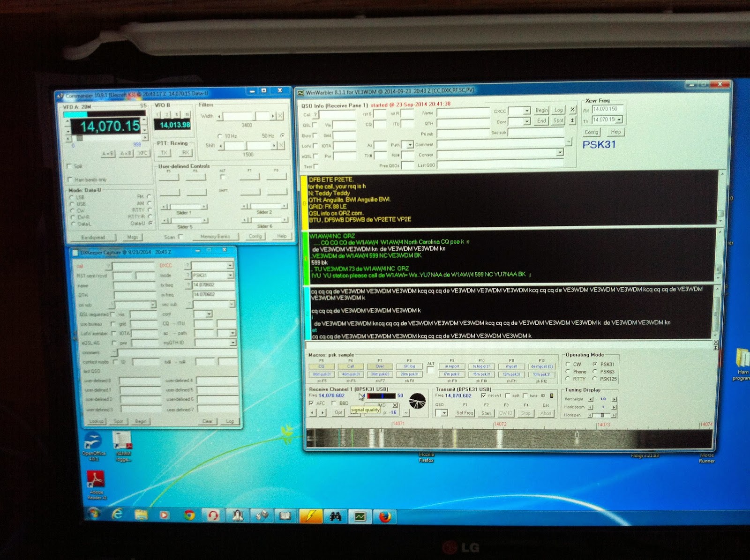Open the DXCC dropdown in QSO Info
The width and height of the screenshot is (750, 560).
527,111
